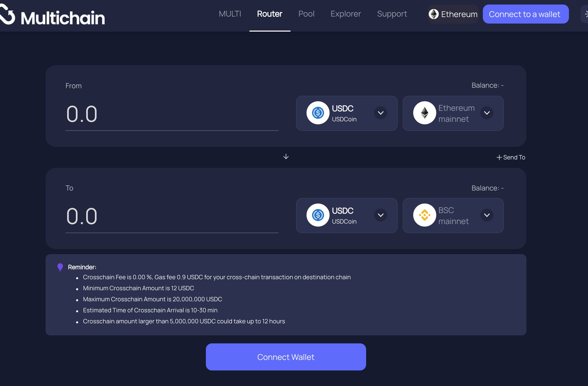
Task: Click the Router tab
Action: 269,14
